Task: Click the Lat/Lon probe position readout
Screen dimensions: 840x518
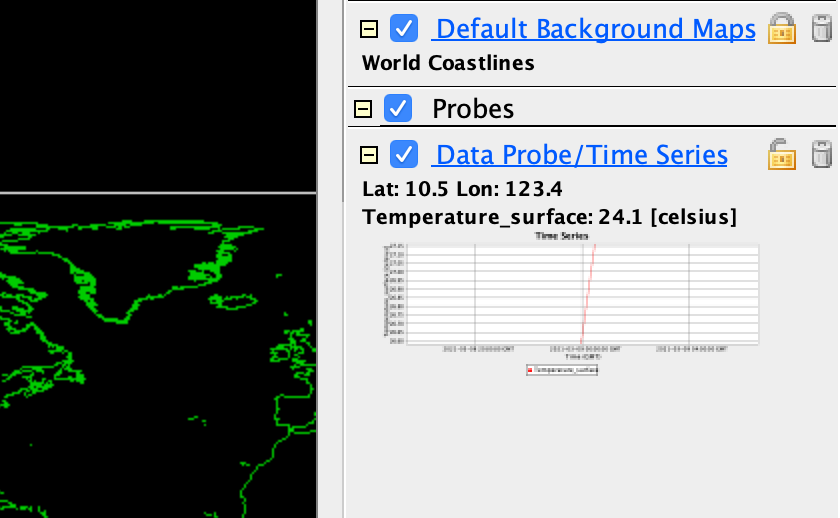Action: (x=467, y=189)
